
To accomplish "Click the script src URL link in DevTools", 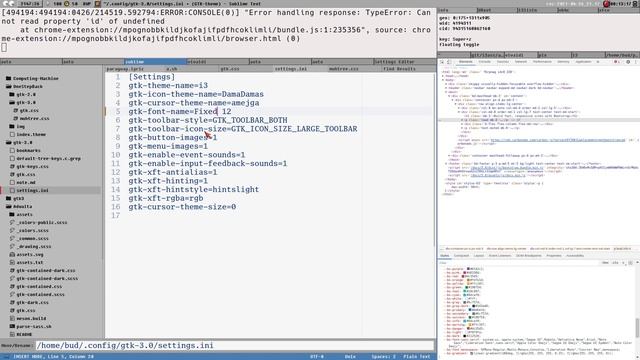I will click(558, 140).
